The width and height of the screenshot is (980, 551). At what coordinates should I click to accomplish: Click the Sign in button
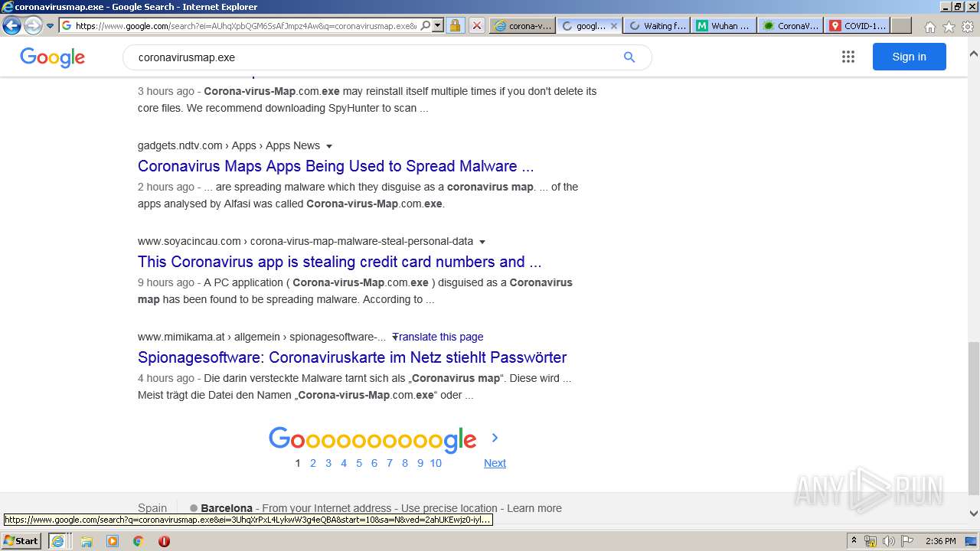click(909, 57)
